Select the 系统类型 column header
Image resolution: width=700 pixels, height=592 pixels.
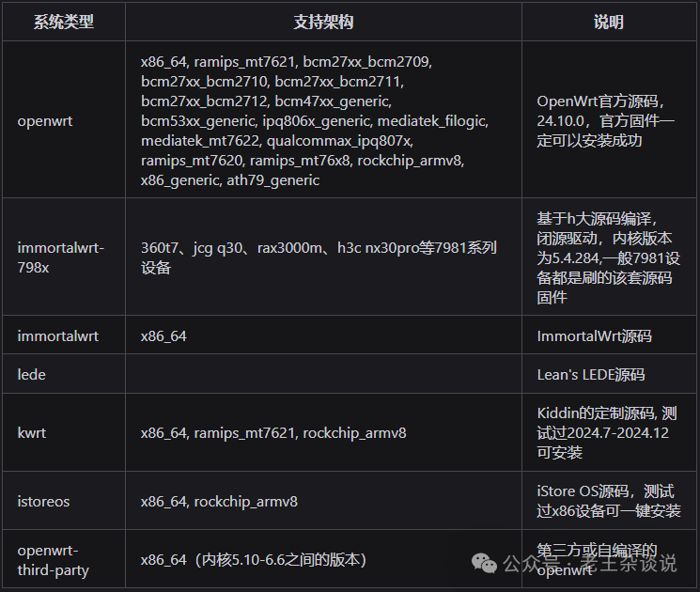[64, 23]
